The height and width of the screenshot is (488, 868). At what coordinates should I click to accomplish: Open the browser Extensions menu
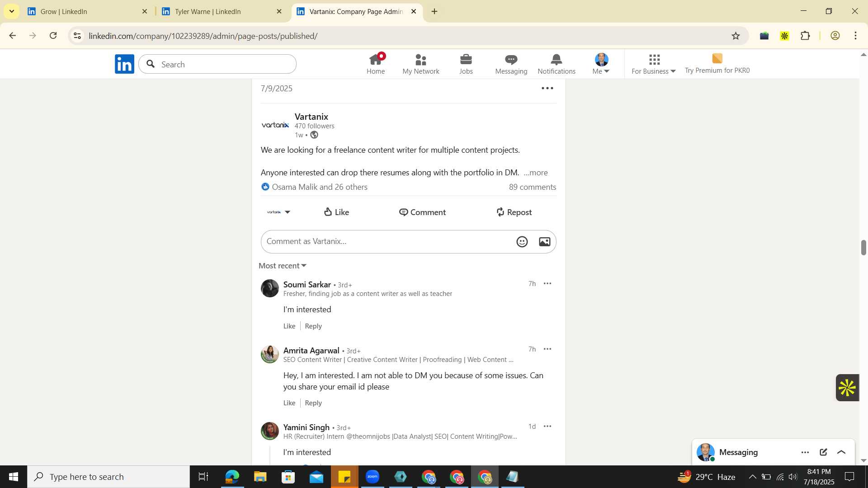[x=805, y=36]
